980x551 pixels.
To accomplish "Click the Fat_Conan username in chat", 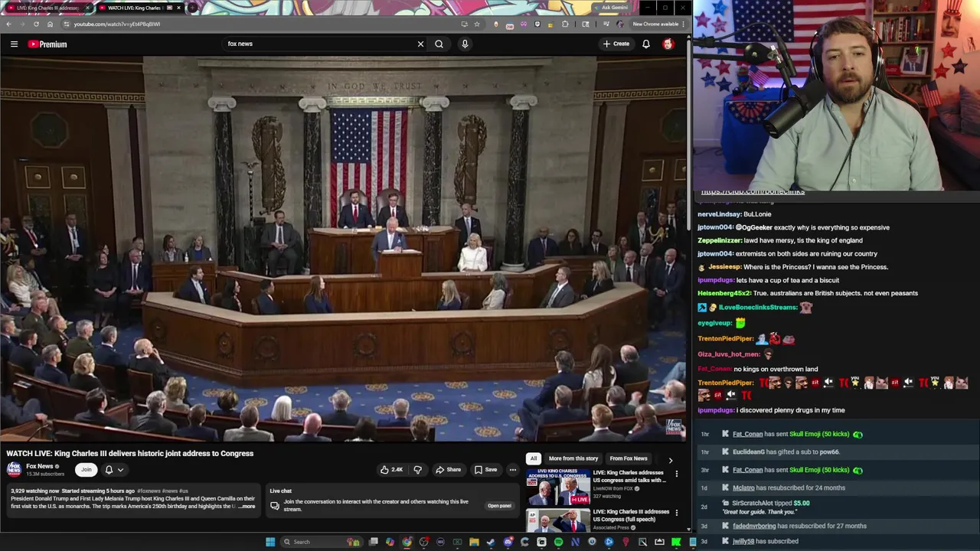I will 714,369.
